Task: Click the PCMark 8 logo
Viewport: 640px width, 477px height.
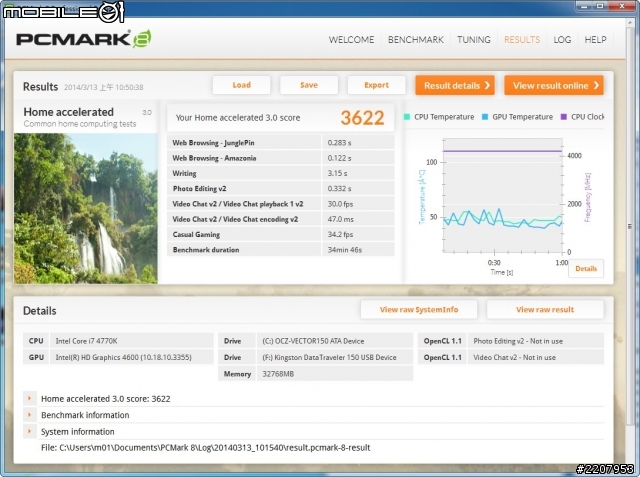Action: pos(84,39)
